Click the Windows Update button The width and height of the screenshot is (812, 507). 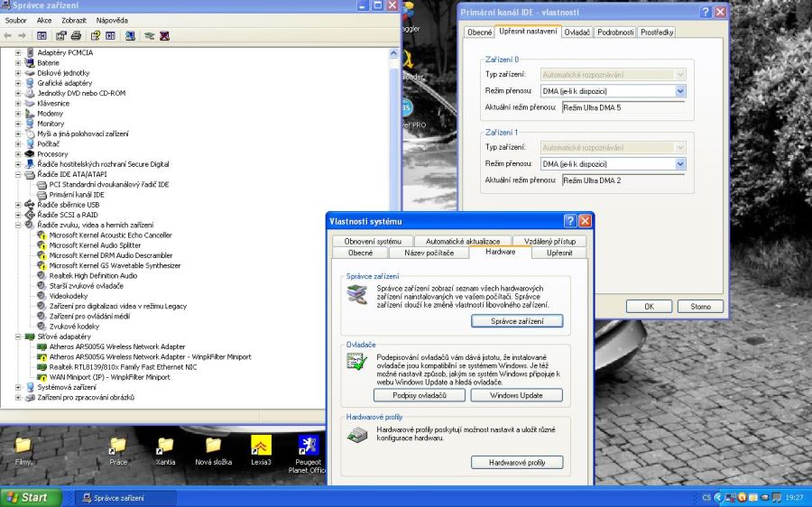pos(516,395)
